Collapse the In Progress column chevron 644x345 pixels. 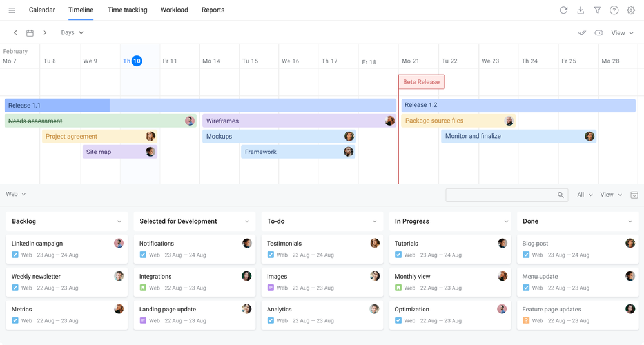tap(506, 221)
